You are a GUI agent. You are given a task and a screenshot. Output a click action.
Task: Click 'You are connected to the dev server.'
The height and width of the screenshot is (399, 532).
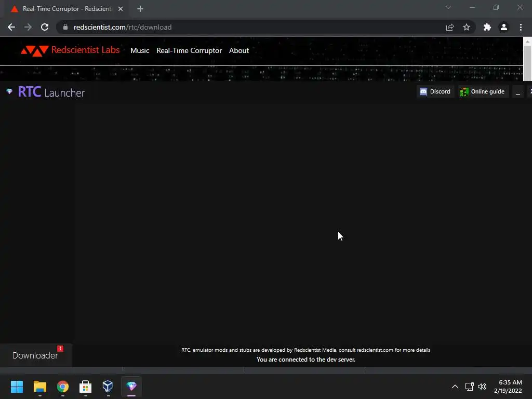[305, 360]
